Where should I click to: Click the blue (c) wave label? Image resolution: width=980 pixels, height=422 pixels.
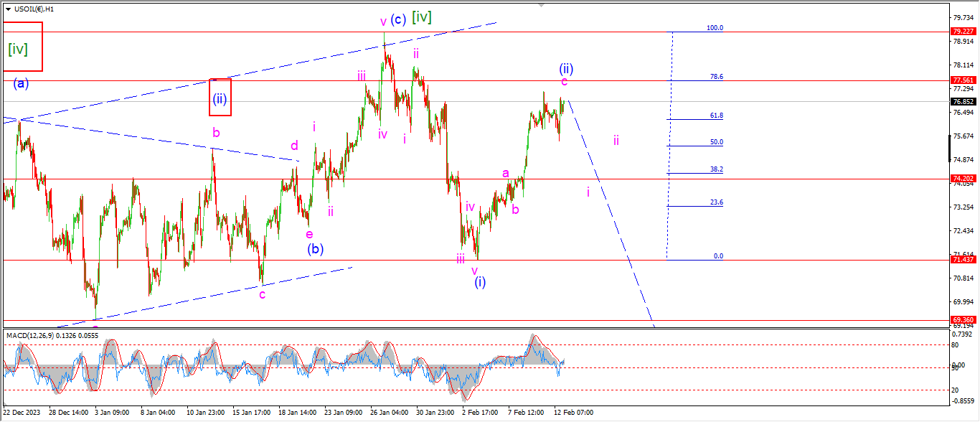398,19
